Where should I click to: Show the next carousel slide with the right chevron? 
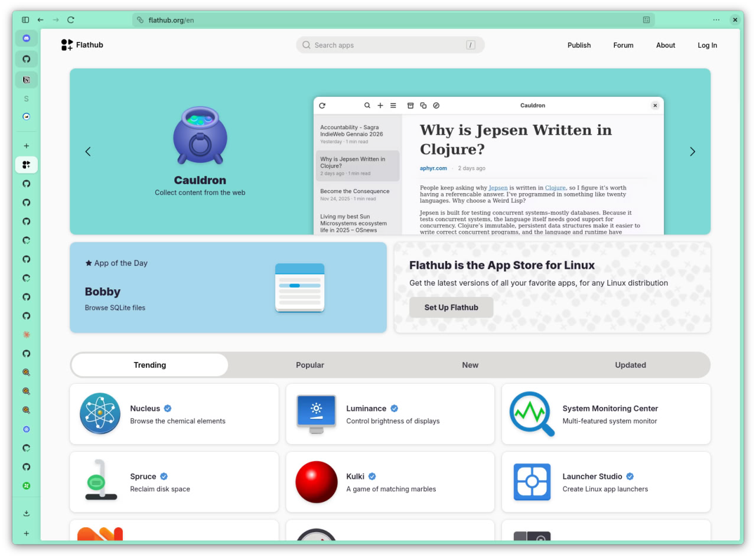pyautogui.click(x=692, y=152)
